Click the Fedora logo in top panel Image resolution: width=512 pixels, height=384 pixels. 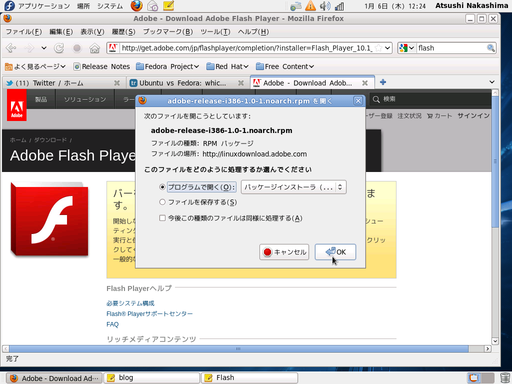tap(9, 6)
